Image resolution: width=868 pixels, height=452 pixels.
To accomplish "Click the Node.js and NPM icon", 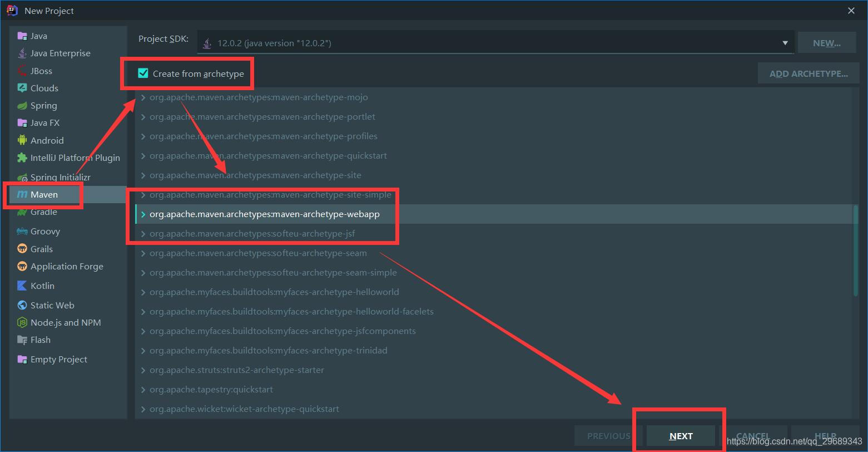I will pos(22,322).
